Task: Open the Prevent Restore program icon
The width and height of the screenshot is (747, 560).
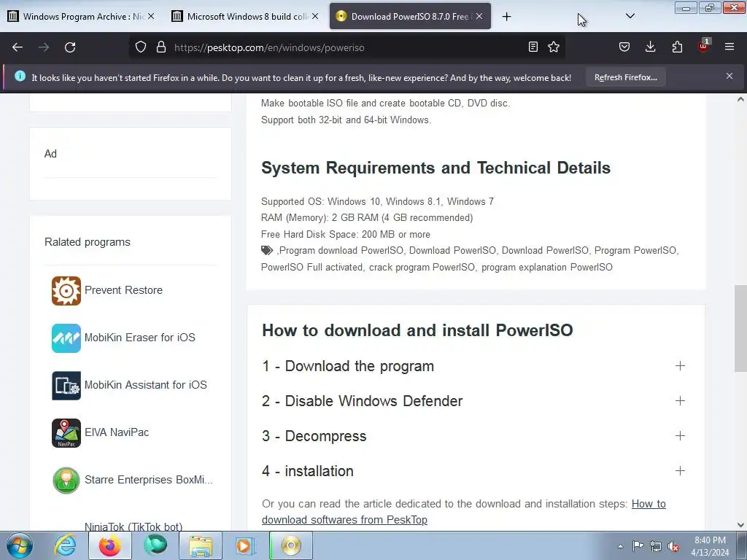Action: coord(66,290)
